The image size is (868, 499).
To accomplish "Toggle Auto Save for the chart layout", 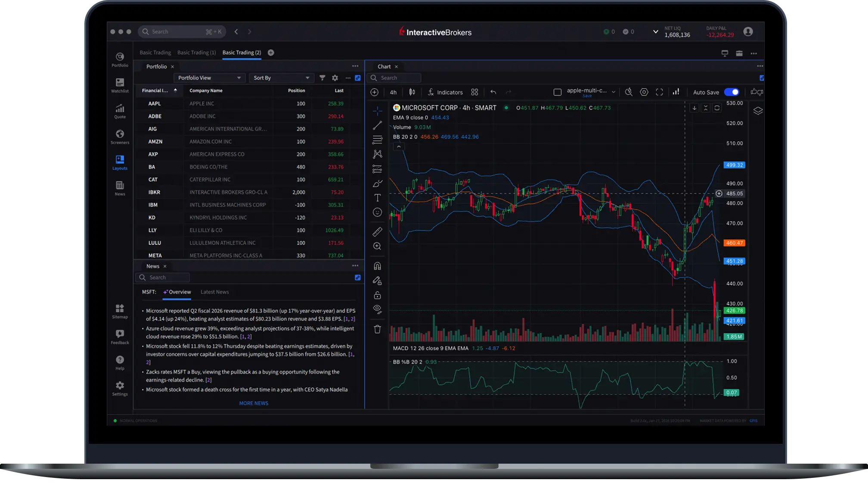I will pos(732,92).
